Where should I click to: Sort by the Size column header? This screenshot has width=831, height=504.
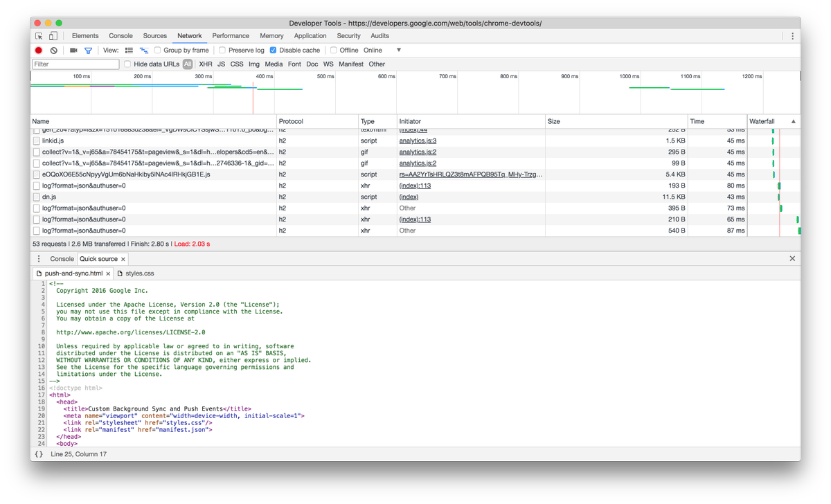(616, 121)
